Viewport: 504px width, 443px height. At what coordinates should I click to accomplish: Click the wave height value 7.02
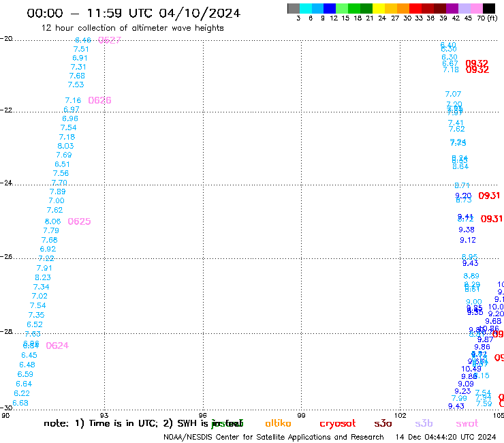40,296
